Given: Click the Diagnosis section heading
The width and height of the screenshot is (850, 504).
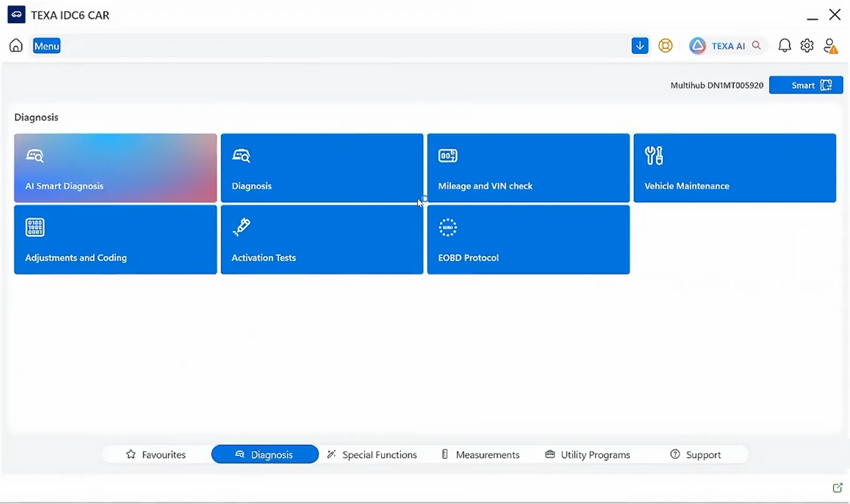Looking at the screenshot, I should click(x=36, y=117).
